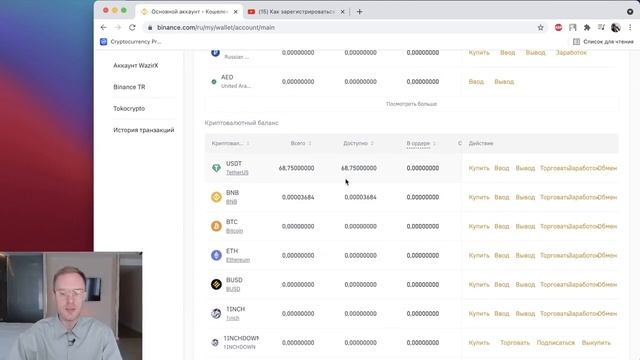Click the binance.com address bar URL
Screen dimensions: 640x360
click(216, 27)
